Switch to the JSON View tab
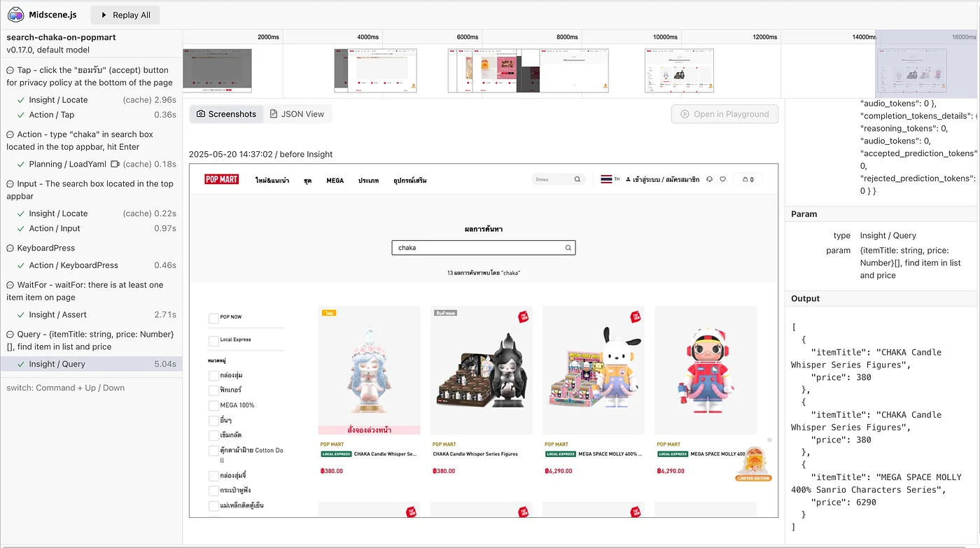 (x=297, y=114)
